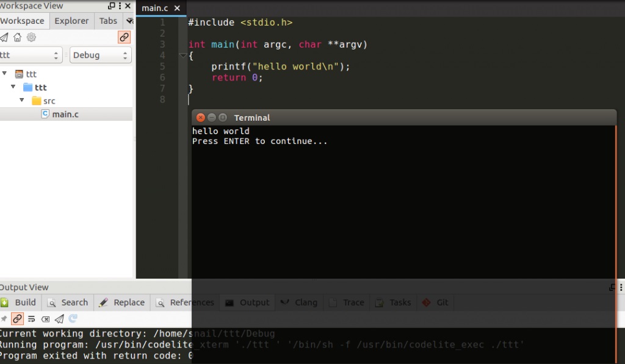625x364 pixels.
Task: Click the 'Output View' pane title
Action: pos(24,287)
